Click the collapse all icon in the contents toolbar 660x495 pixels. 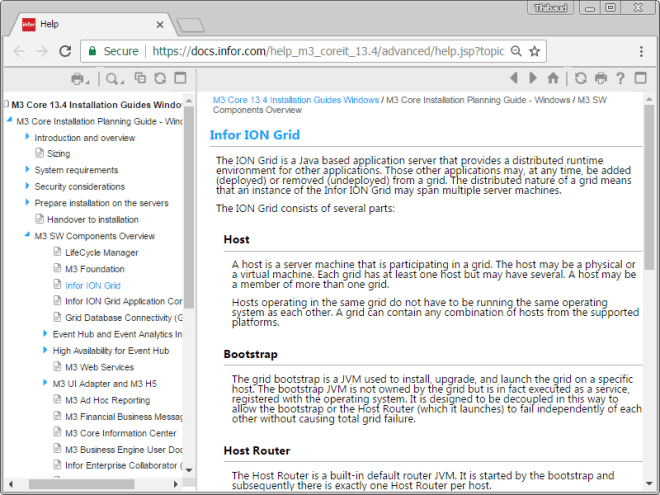(140, 78)
